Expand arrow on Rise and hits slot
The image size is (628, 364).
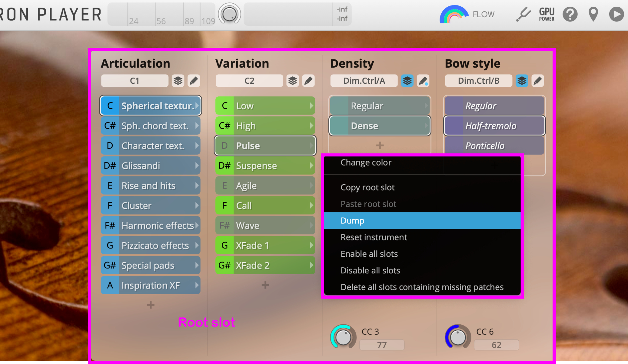pyautogui.click(x=197, y=185)
